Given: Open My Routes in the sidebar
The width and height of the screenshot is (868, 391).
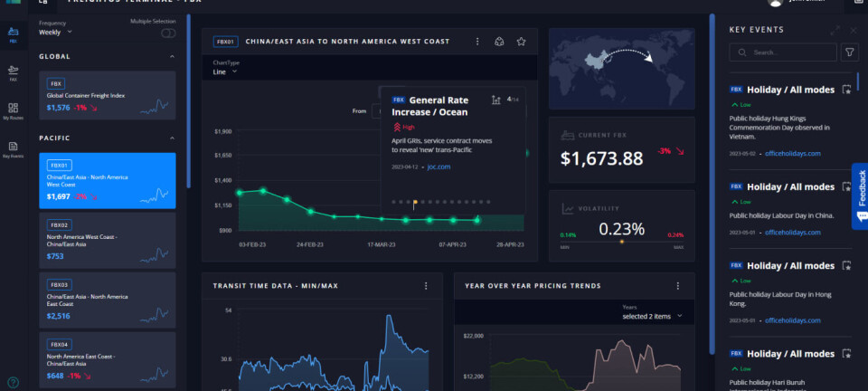Looking at the screenshot, I should coord(13,110).
